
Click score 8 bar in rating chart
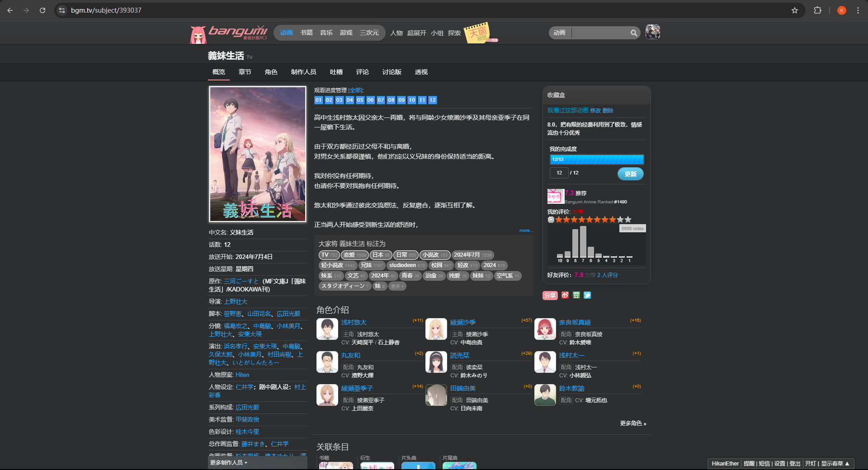coord(575,244)
